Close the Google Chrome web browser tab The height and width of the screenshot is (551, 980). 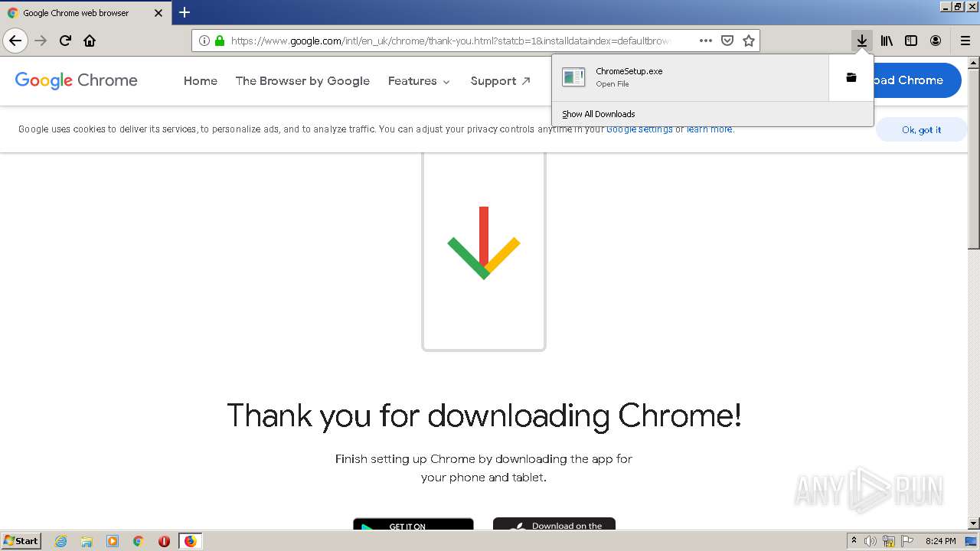click(x=158, y=13)
